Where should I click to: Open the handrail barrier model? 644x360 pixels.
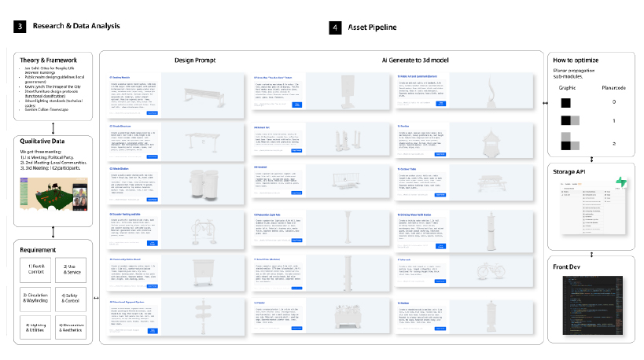click(x=346, y=182)
